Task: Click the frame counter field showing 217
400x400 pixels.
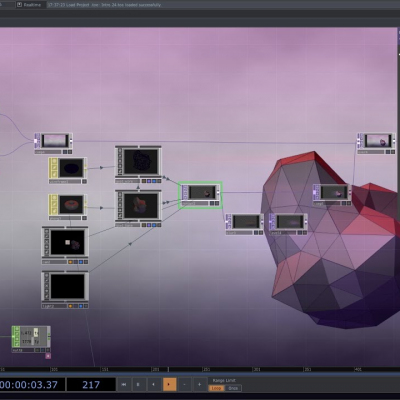Action: coord(91,385)
